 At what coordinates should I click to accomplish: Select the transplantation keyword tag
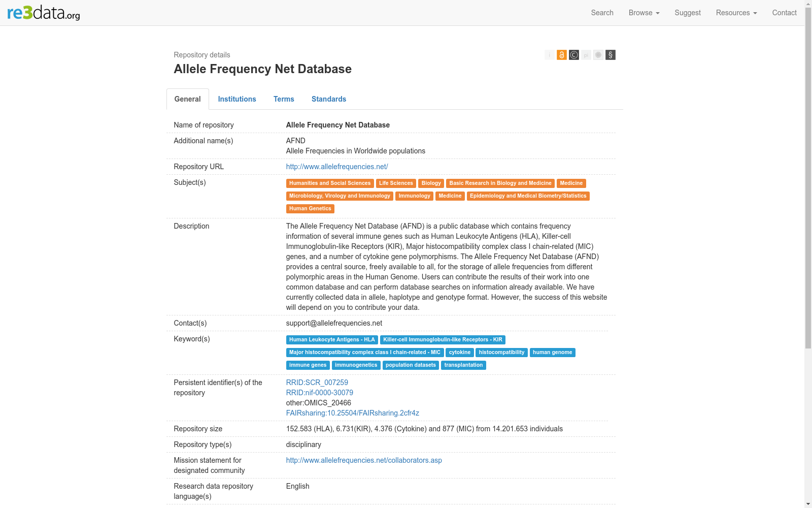coord(463,365)
